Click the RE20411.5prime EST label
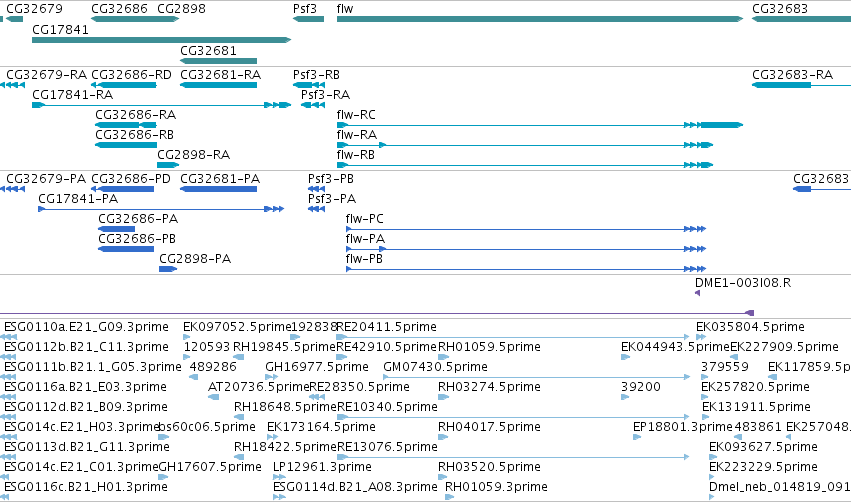The height and width of the screenshot is (502, 851). click(386, 327)
